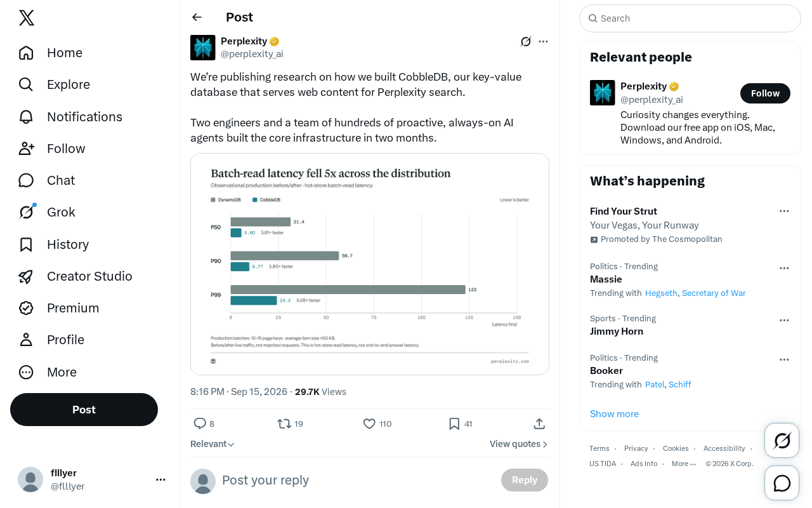Screen dimensions: 812x508
Task: Go back with the arrow icon
Action: tap(197, 17)
